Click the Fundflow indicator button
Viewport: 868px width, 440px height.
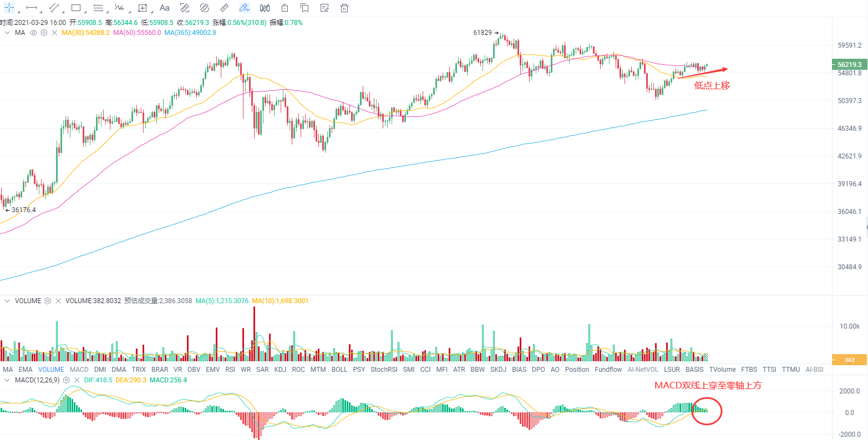(608, 369)
